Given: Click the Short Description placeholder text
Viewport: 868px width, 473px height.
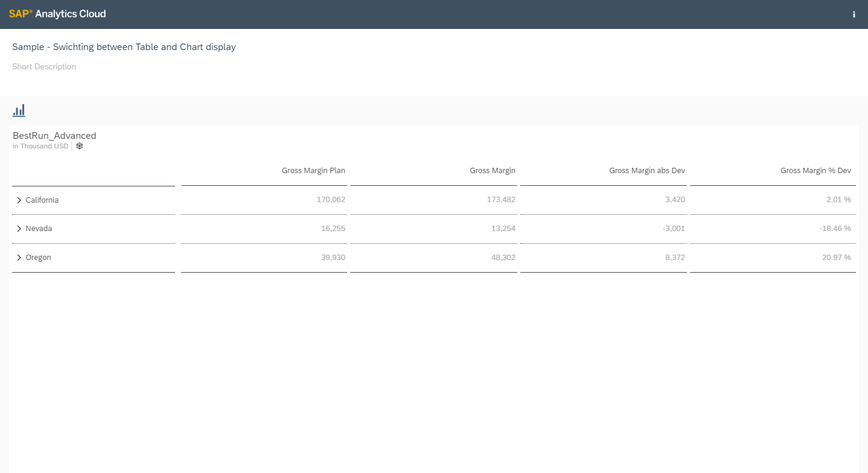Looking at the screenshot, I should [44, 67].
